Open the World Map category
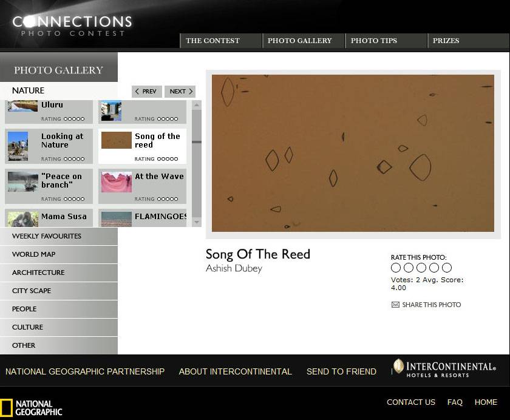 (x=59, y=254)
